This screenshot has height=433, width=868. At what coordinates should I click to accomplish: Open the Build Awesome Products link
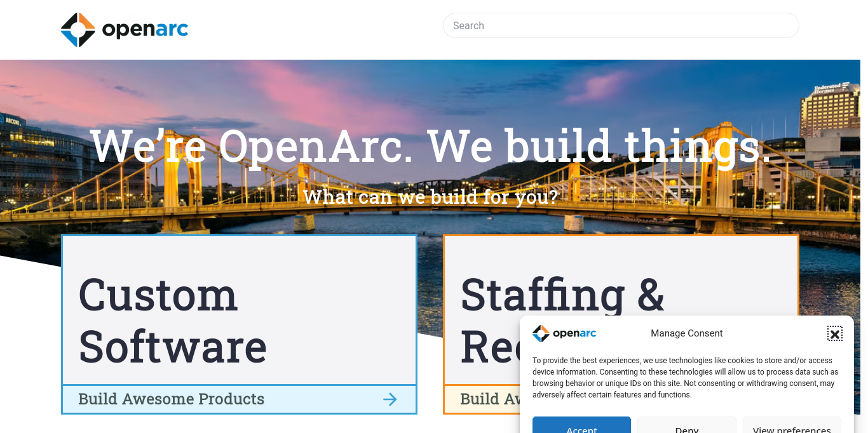pyautogui.click(x=171, y=399)
